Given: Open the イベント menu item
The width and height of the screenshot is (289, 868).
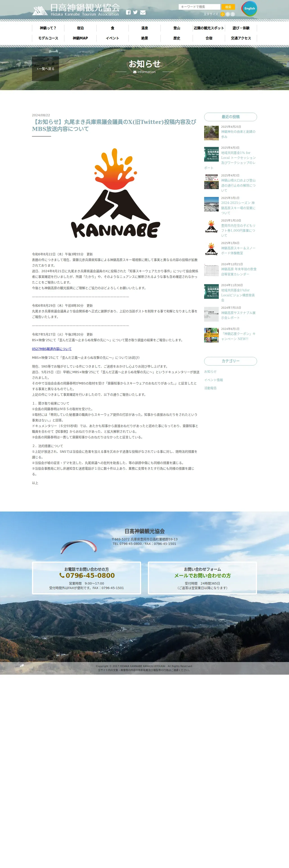Looking at the screenshot, I should (112, 38).
